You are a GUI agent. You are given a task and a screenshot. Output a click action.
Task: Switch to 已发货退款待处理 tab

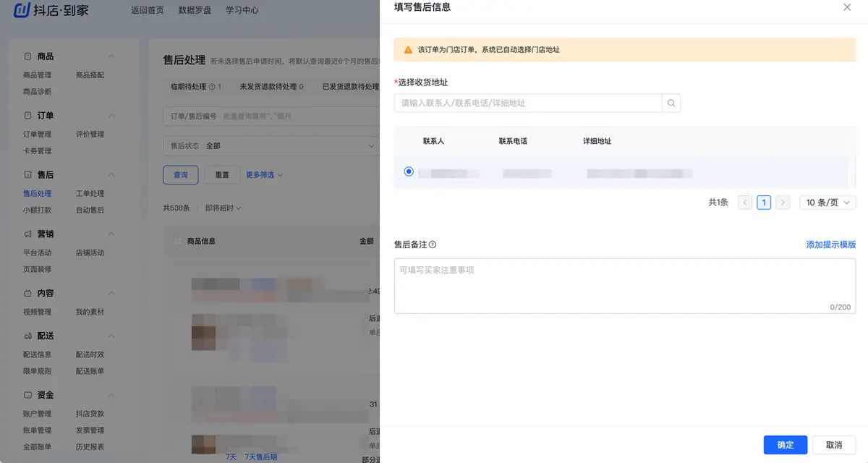[x=350, y=87]
